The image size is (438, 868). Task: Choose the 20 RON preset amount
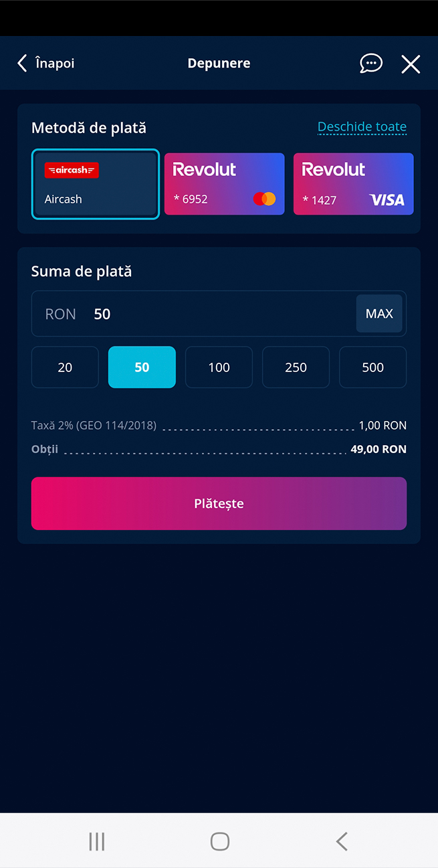coord(65,367)
